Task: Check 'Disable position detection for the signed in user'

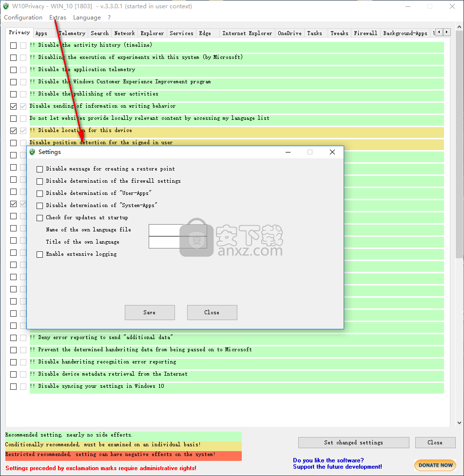Action: coord(13,143)
